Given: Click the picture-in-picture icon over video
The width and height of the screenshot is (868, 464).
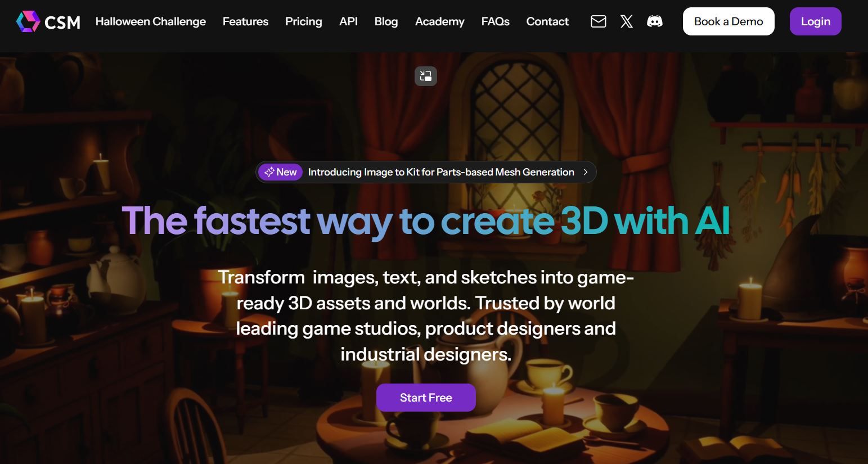Looking at the screenshot, I should point(426,76).
